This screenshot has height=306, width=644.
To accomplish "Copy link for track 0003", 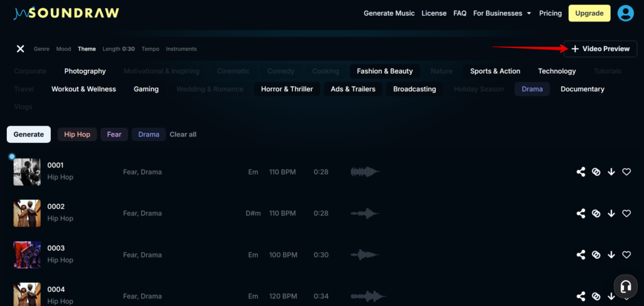I will tap(596, 255).
